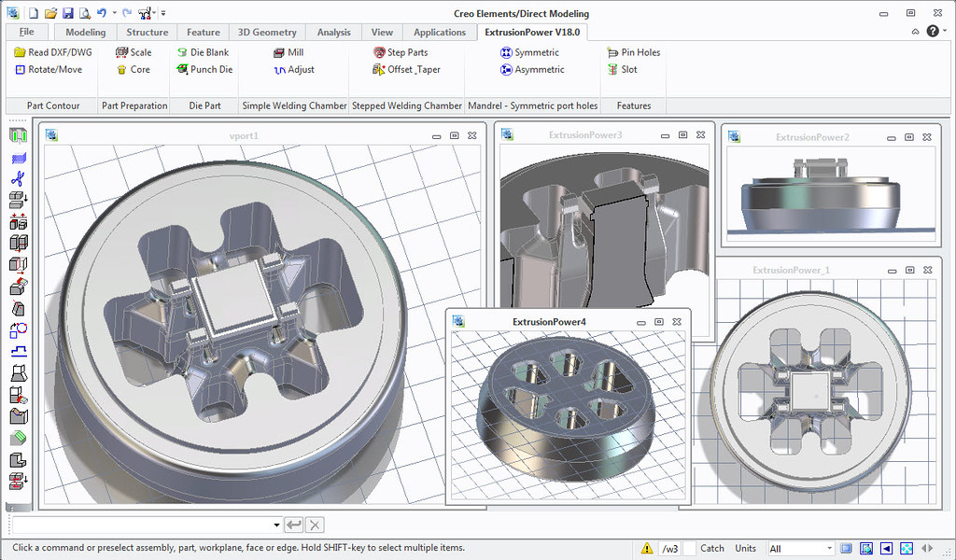The image size is (956, 560).
Task: Click the Core command
Action: (134, 69)
